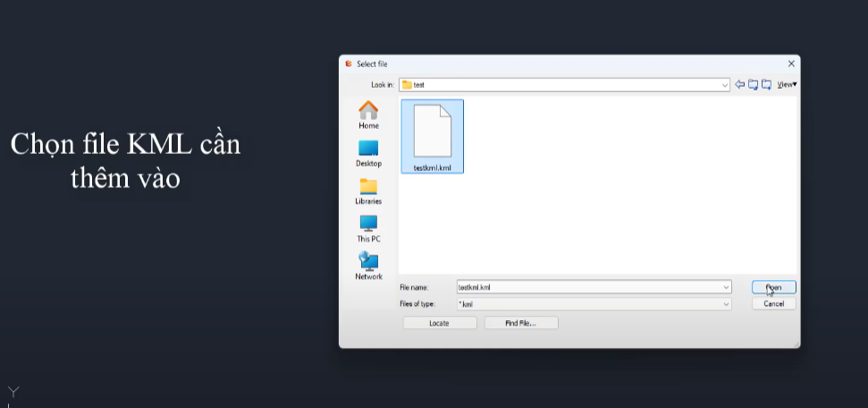The width and height of the screenshot is (868, 408).
Task: Select This PC in places sidebar
Action: [368, 228]
